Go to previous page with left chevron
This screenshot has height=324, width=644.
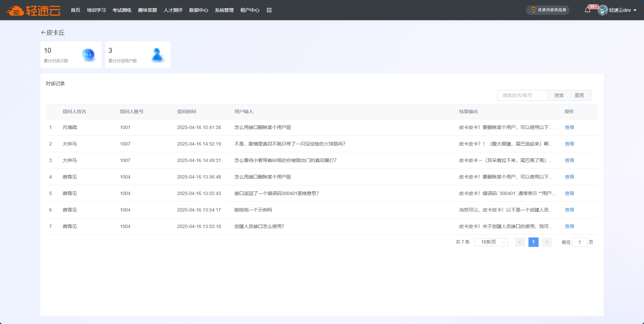coord(520,242)
